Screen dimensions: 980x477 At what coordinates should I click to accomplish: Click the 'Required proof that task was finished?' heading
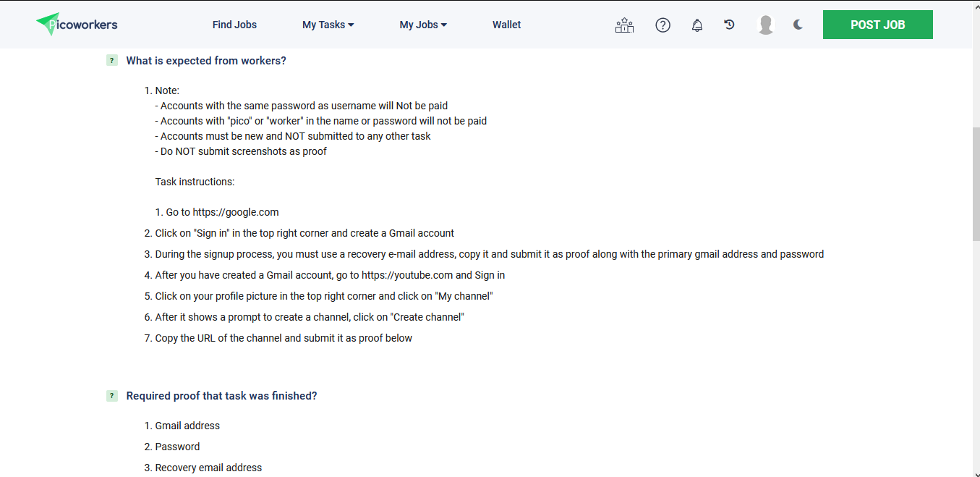pyautogui.click(x=221, y=396)
